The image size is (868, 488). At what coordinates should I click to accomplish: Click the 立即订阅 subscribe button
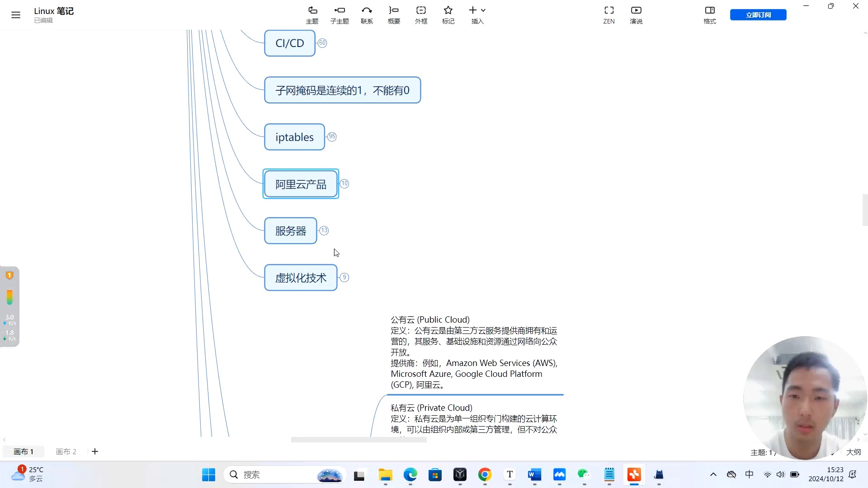click(x=758, y=15)
